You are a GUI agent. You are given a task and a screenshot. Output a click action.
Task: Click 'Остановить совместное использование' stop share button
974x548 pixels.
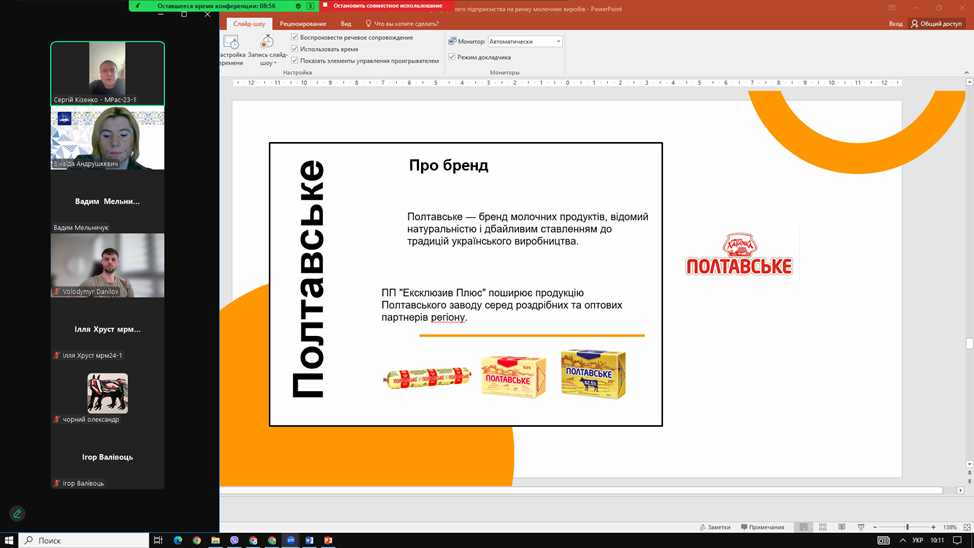(388, 6)
